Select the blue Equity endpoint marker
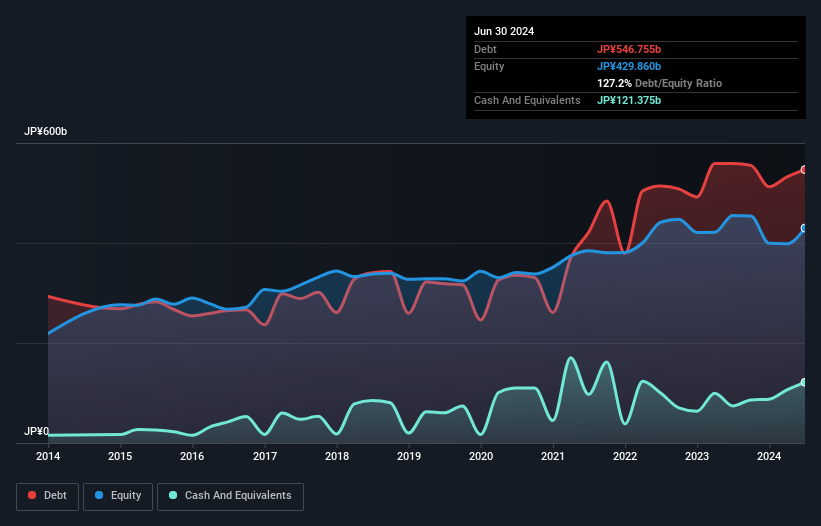Viewport: 821px width, 526px height. [804, 228]
